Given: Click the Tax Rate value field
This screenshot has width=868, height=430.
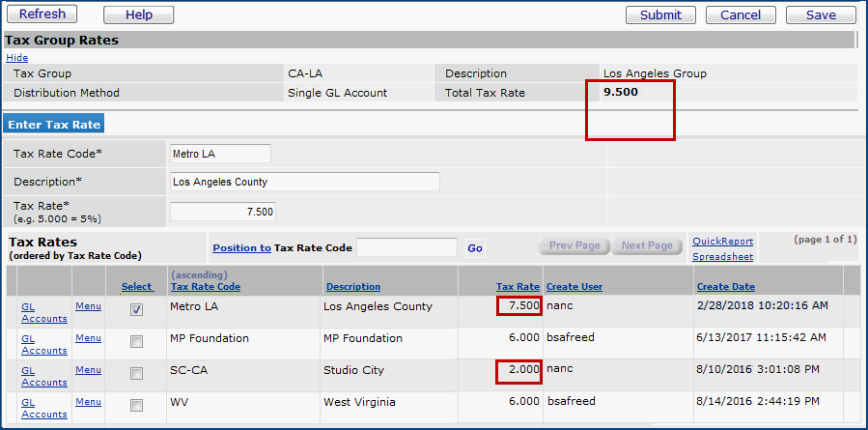Looking at the screenshot, I should [224, 212].
